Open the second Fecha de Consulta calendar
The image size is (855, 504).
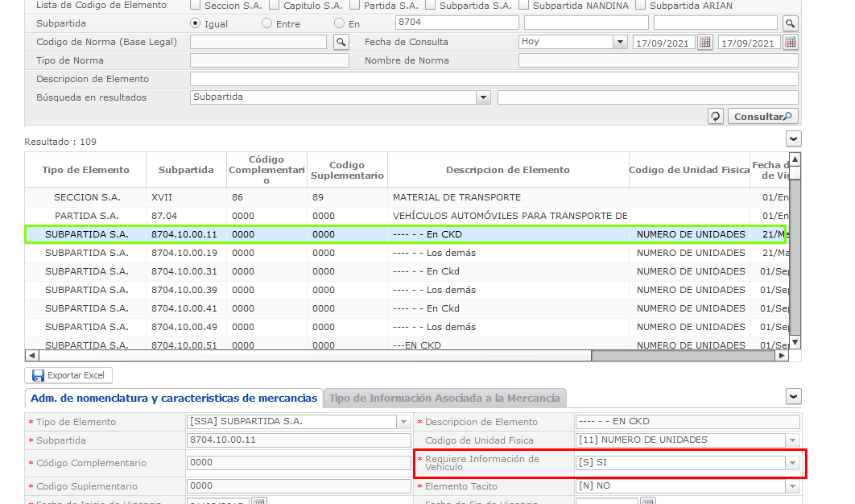[x=790, y=42]
